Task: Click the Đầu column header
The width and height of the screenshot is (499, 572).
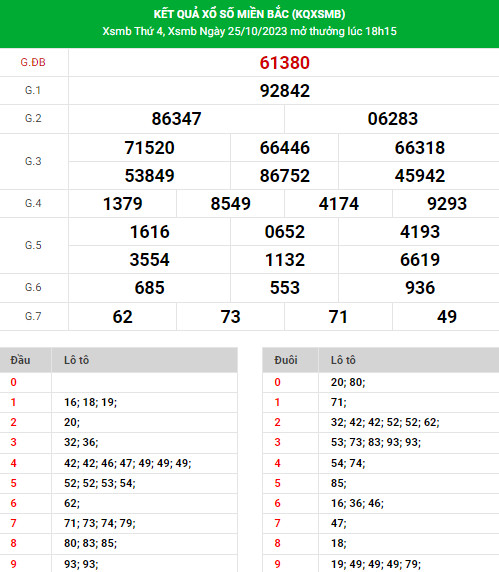Action: (x=20, y=360)
